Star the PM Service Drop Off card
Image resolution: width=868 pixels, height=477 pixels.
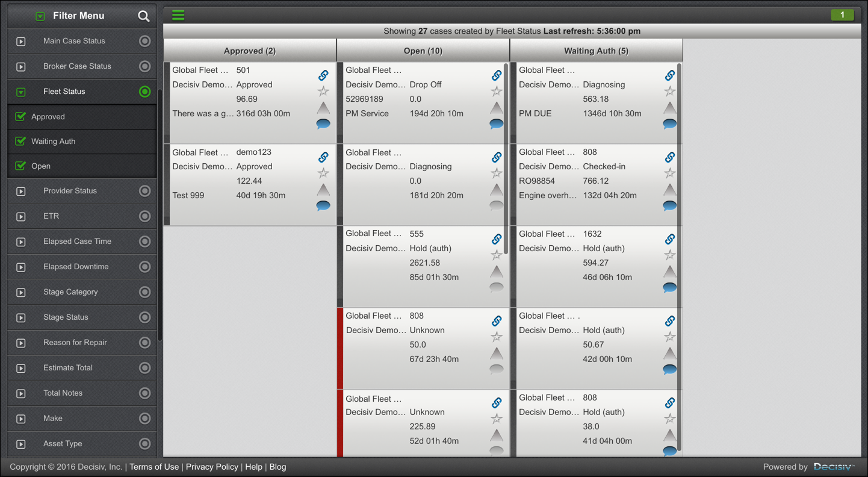click(x=497, y=92)
